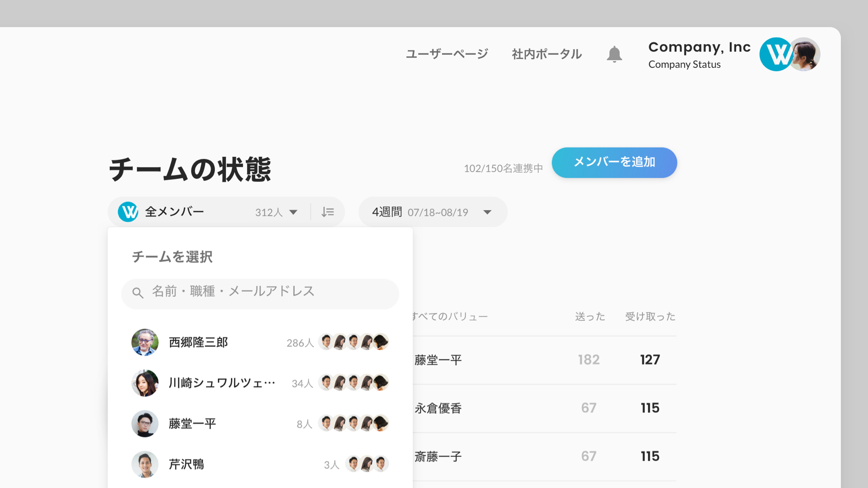
Task: Sort by the 受け取った column header
Action: coord(650,316)
